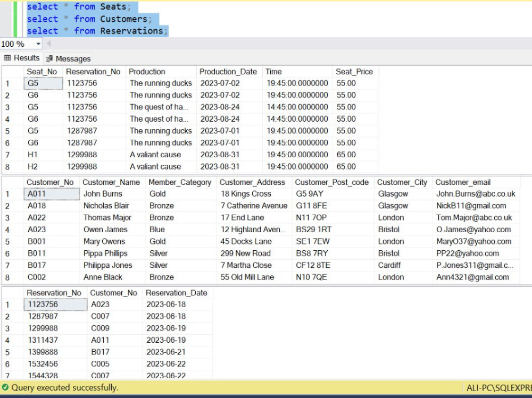Click inside 'select * from Customers;' query line
The image size is (532, 398).
pos(89,19)
